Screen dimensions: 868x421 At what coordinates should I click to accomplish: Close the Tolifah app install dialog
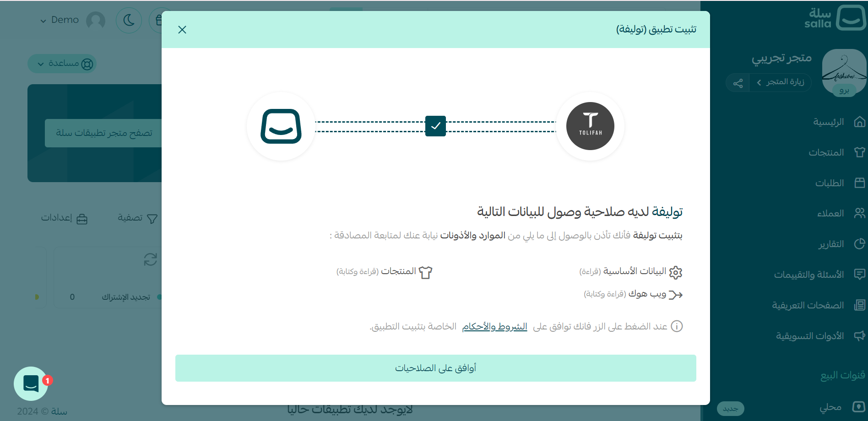pyautogui.click(x=182, y=30)
